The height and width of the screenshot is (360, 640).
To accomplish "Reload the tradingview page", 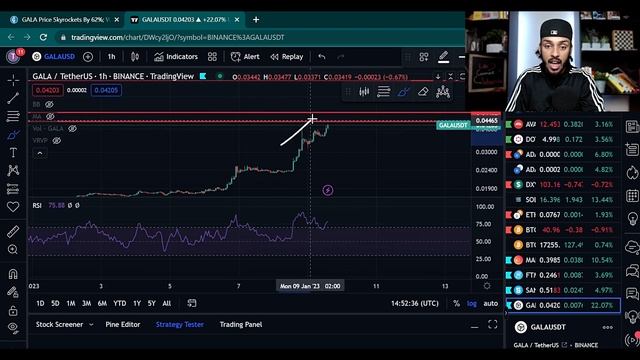I will 43,37.
